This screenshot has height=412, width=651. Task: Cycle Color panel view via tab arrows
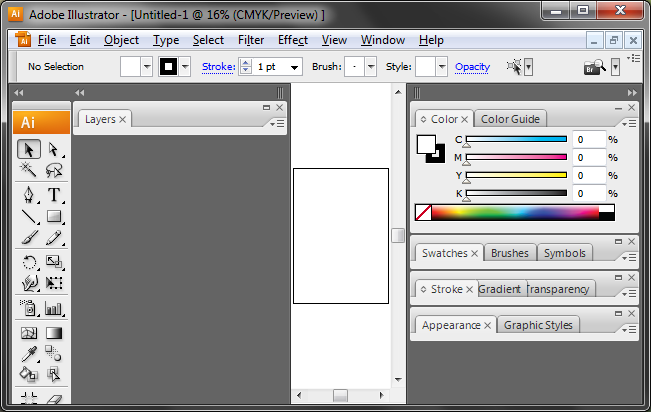(x=423, y=120)
